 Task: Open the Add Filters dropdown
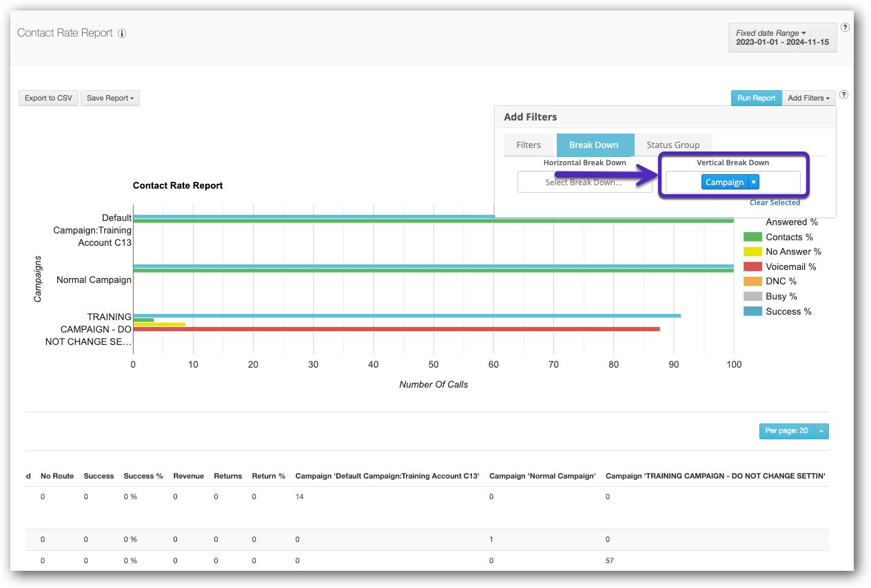coord(808,98)
